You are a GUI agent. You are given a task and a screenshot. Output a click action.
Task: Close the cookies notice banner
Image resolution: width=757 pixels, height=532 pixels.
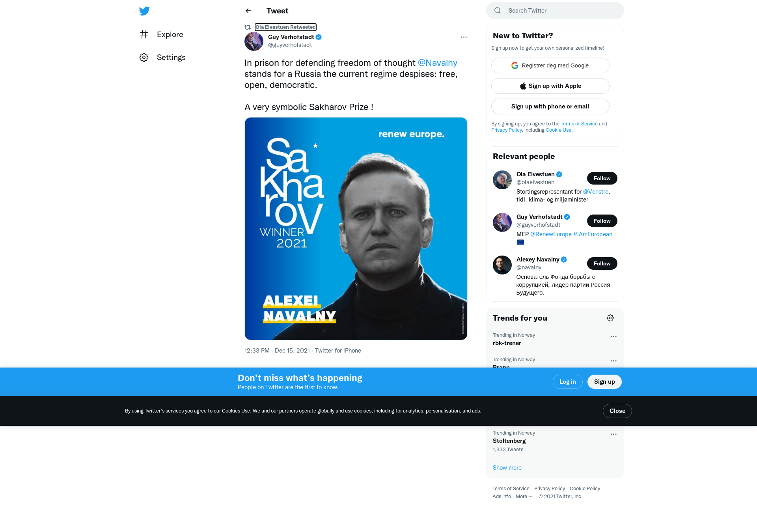pyautogui.click(x=617, y=411)
